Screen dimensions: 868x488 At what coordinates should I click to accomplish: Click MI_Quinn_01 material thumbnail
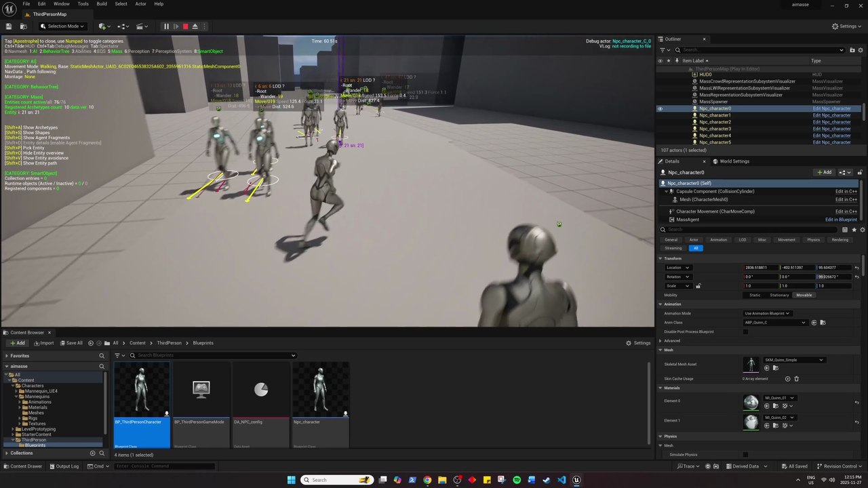pyautogui.click(x=751, y=402)
